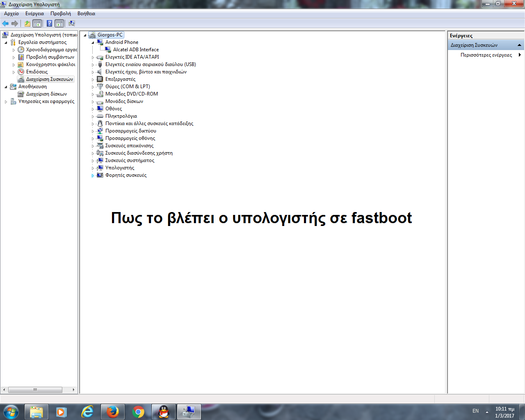Viewport: 525px width, 420px height.
Task: Click the left pane horizontal scrollbar
Action: [x=35, y=390]
